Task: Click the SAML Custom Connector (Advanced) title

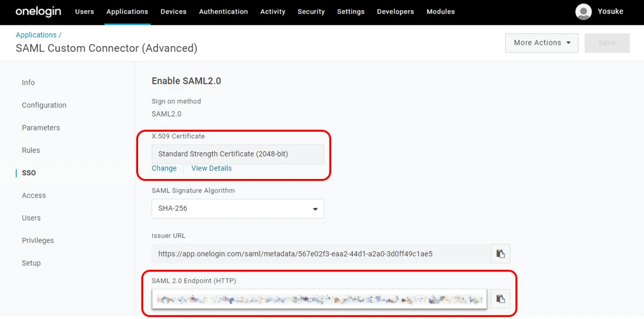Action: (106, 49)
